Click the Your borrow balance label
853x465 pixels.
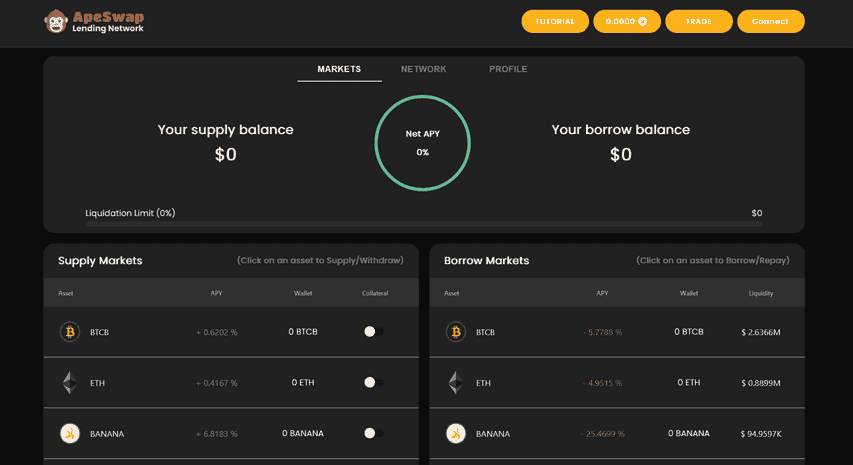point(621,129)
